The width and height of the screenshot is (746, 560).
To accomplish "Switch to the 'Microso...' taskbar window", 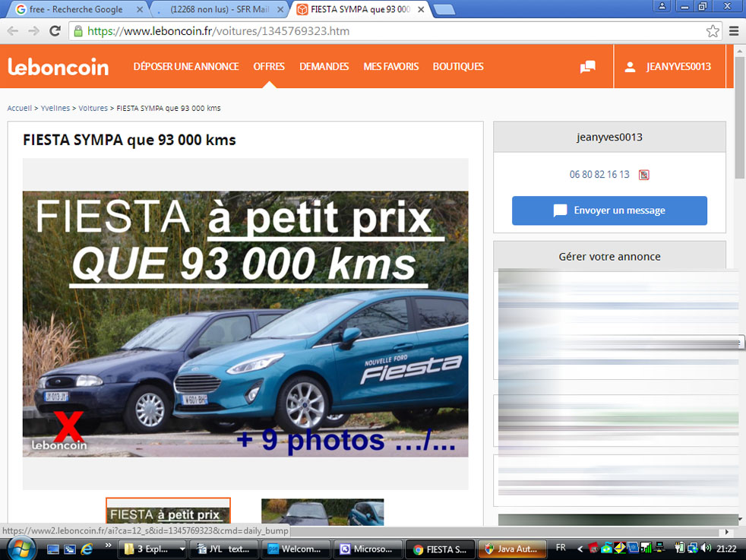I will tap(368, 549).
